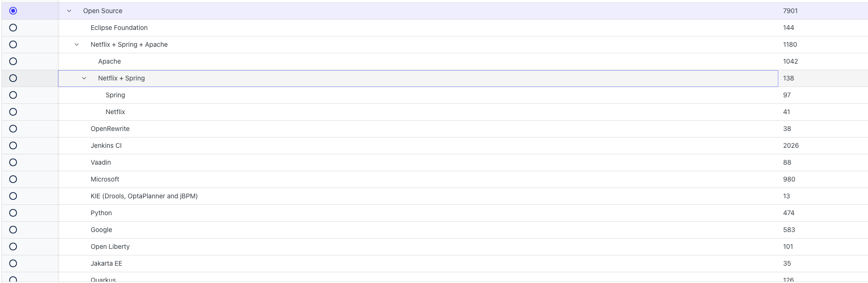Click the Open Liberty row label
This screenshot has height=283, width=868.
(110, 247)
